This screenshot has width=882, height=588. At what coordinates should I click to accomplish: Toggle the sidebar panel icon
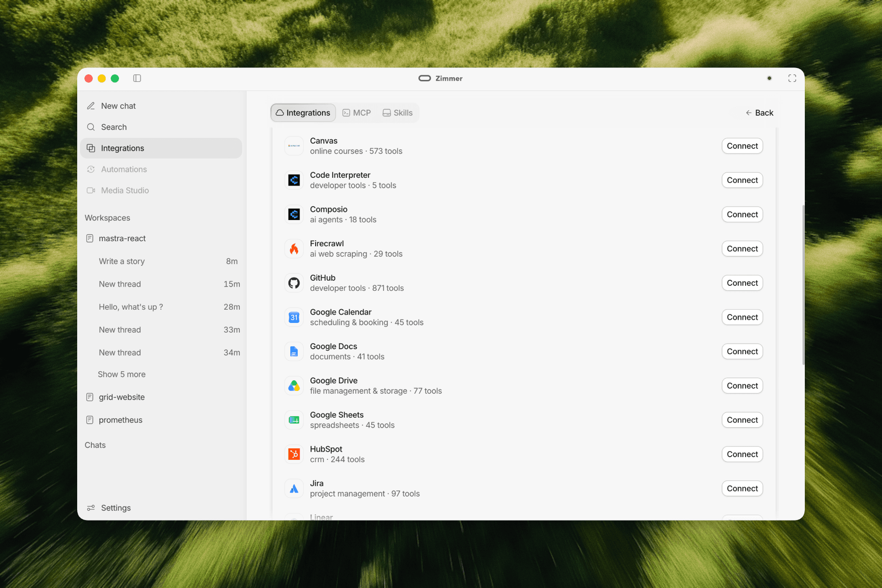point(137,78)
